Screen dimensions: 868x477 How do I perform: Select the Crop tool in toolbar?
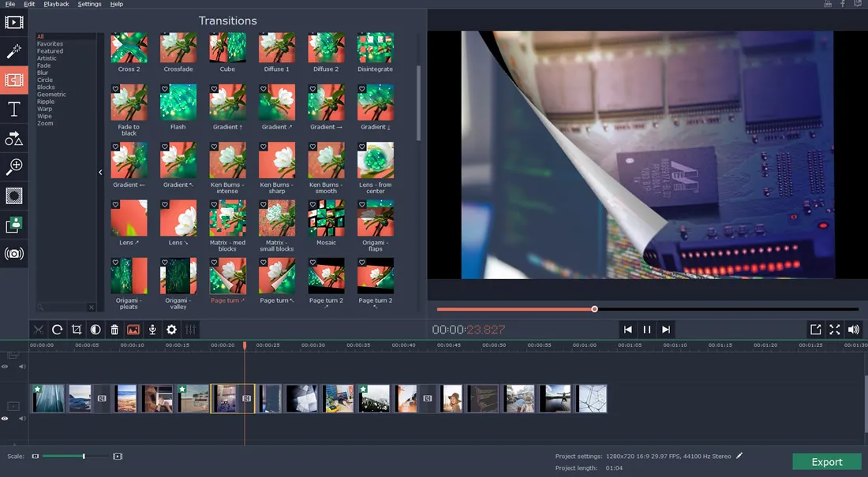tap(77, 330)
